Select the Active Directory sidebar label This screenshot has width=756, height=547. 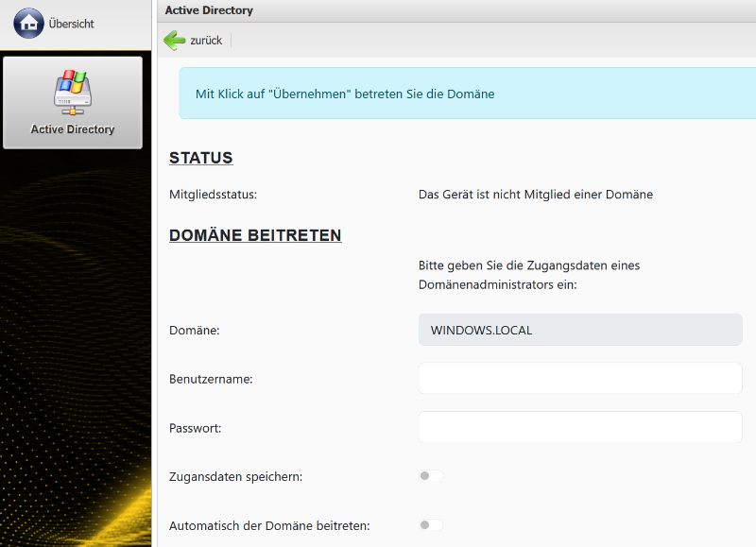pos(72,129)
